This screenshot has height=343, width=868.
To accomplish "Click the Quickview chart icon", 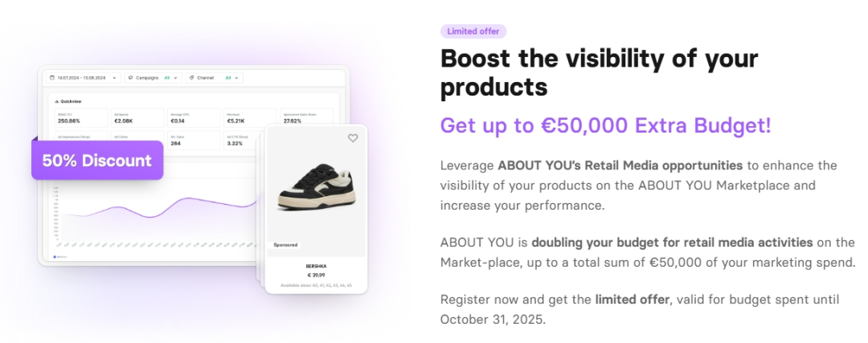I will coord(56,101).
